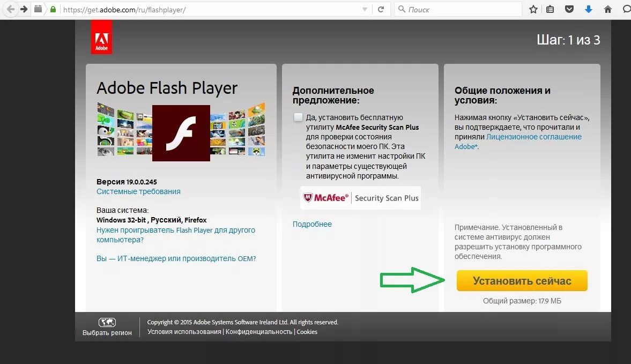Open the Выбрать регион link
Viewport: 631px width, 364px height.
pos(107,332)
